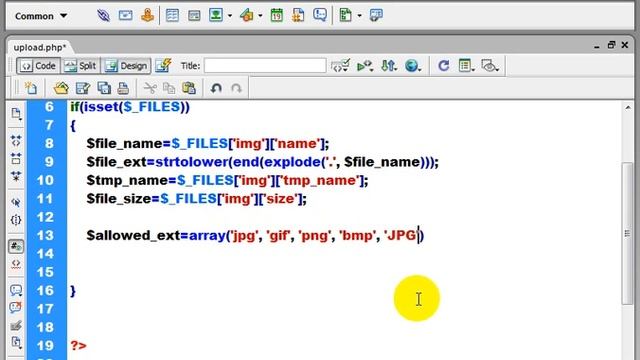
Task: Collapse full tag coding toolbar icon
Action: [x=16, y=141]
